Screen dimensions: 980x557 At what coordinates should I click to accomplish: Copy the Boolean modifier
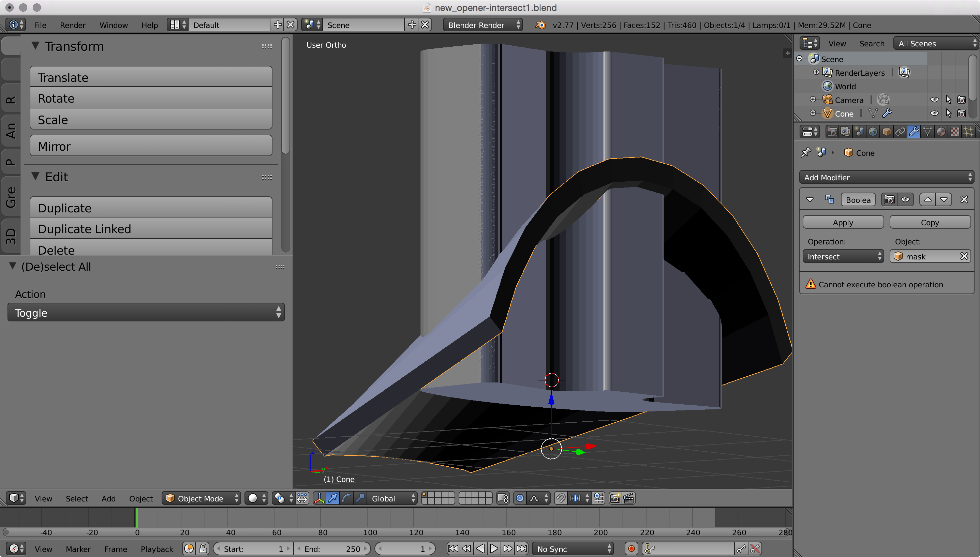pos(930,222)
